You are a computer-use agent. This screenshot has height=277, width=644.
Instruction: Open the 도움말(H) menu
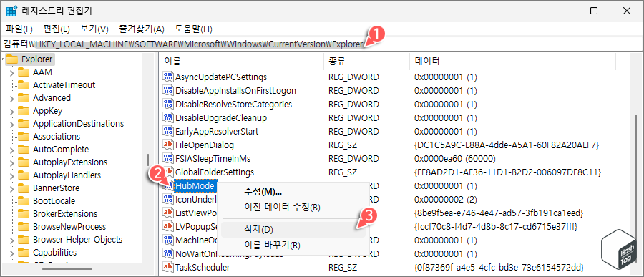pyautogui.click(x=193, y=29)
